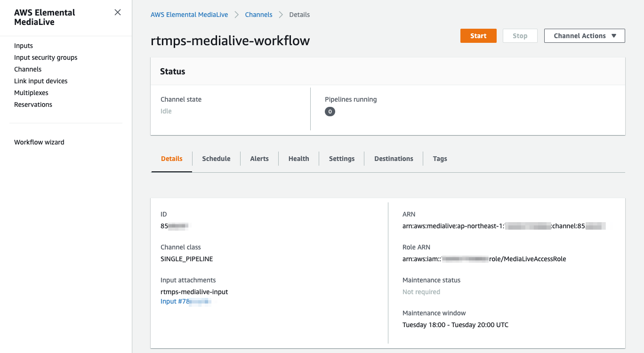Close the AWS Elemental MediaLive sidebar
The image size is (644, 353).
coord(118,12)
